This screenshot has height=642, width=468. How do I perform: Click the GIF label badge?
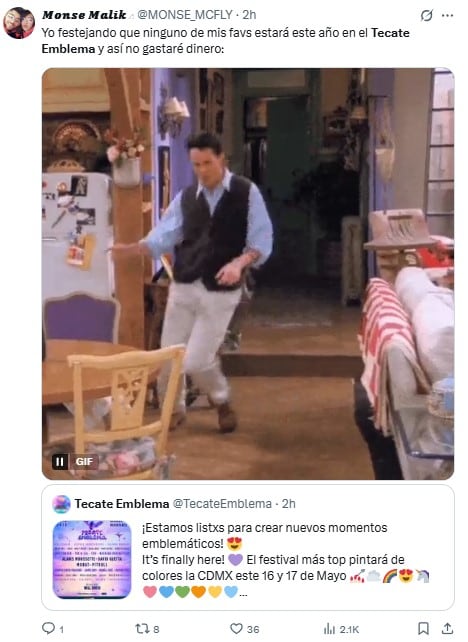tap(84, 461)
